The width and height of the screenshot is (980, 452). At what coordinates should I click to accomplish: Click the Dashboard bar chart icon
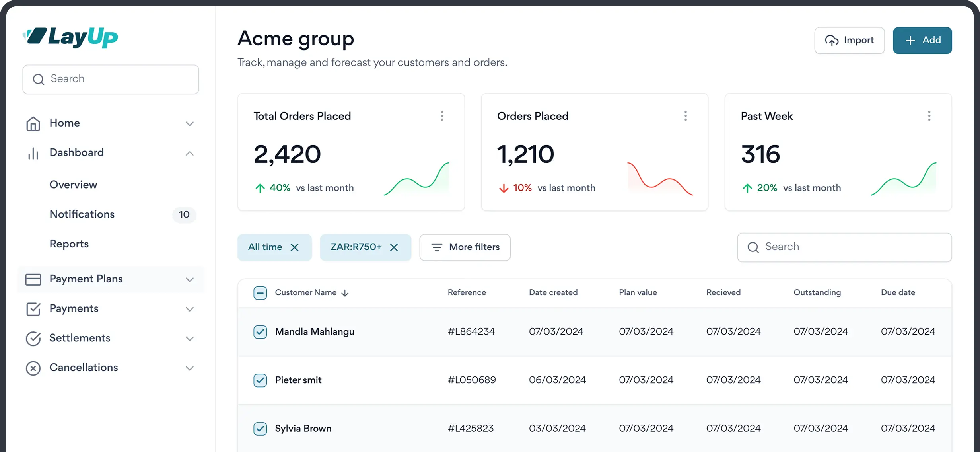[x=33, y=153]
